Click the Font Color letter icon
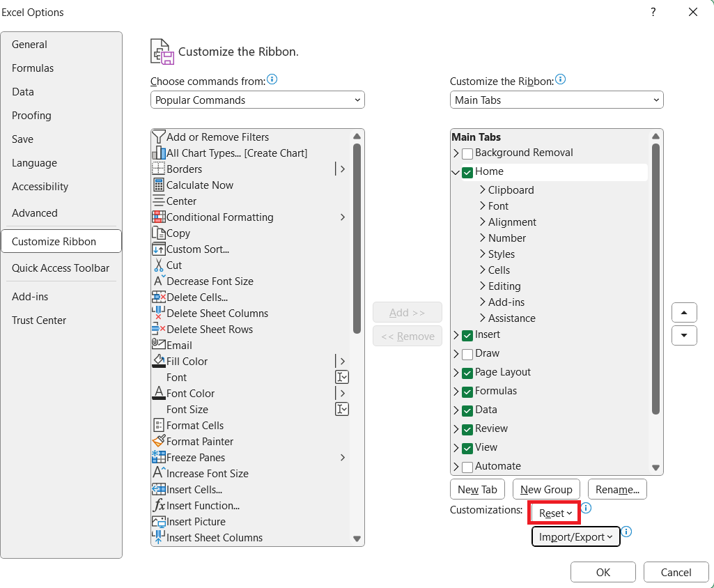Image resolution: width=714 pixels, height=588 pixels. (x=158, y=393)
